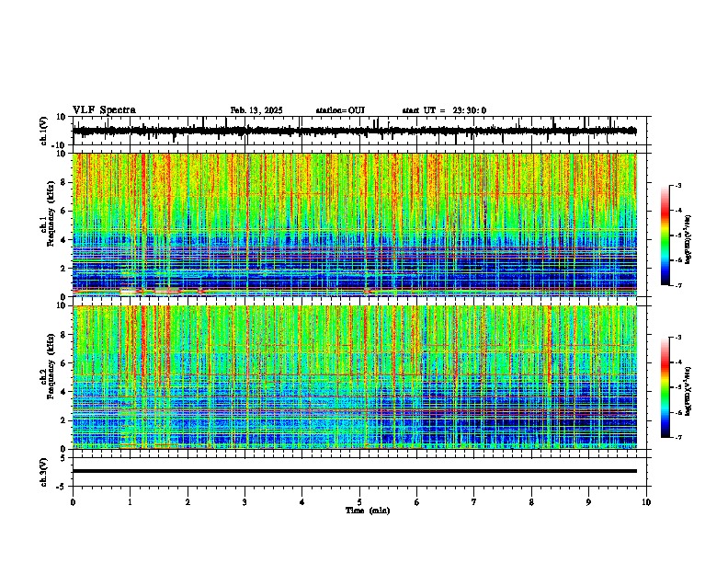Click the ch.2 spectrogram color scale bar
This screenshot has width=728, height=563.
click(x=665, y=387)
